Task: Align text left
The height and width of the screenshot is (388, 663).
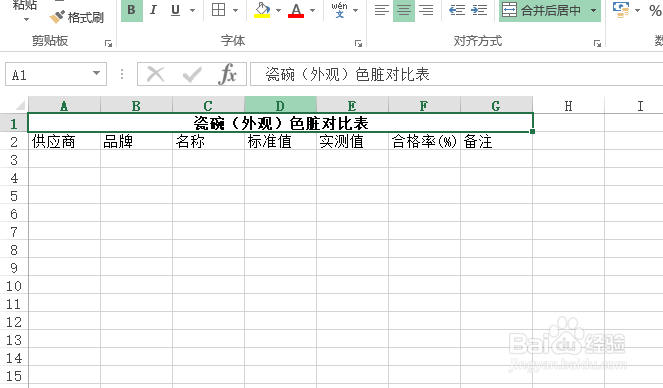Action: click(382, 10)
